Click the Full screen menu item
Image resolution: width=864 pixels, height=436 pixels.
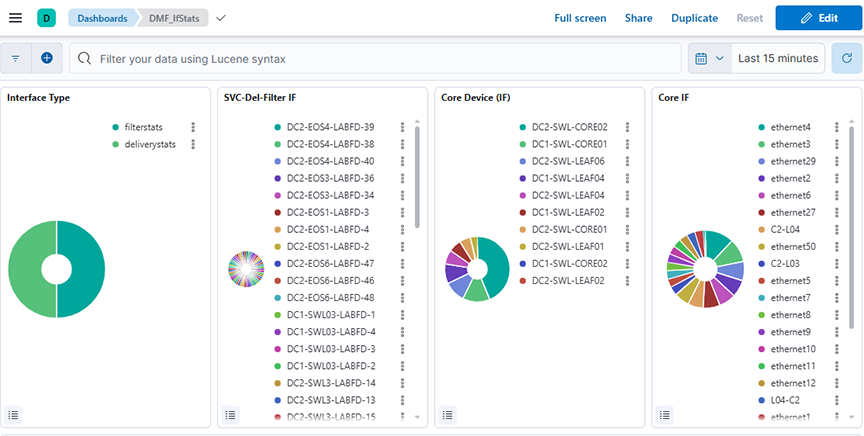point(580,18)
